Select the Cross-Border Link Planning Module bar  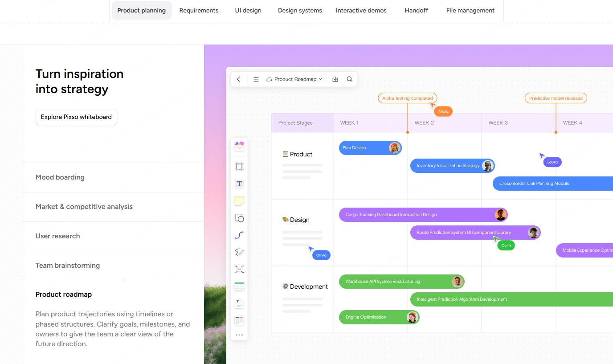click(553, 184)
